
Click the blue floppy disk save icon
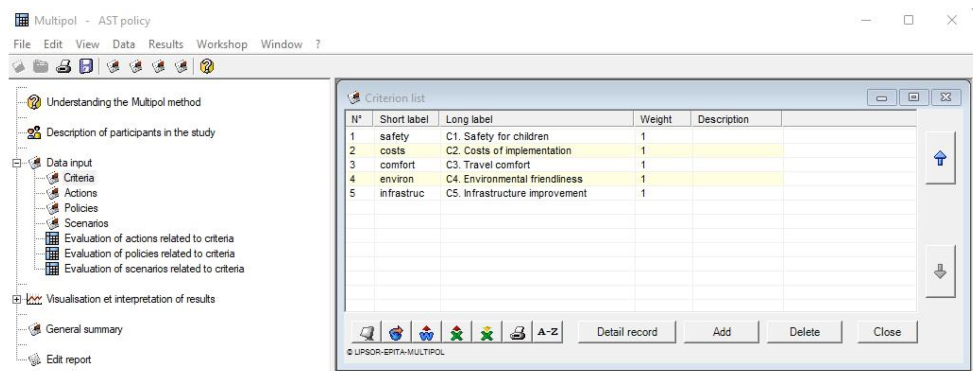click(86, 67)
